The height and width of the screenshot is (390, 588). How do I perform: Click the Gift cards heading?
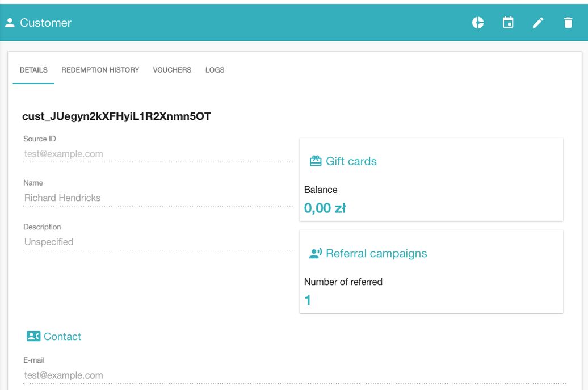point(351,161)
